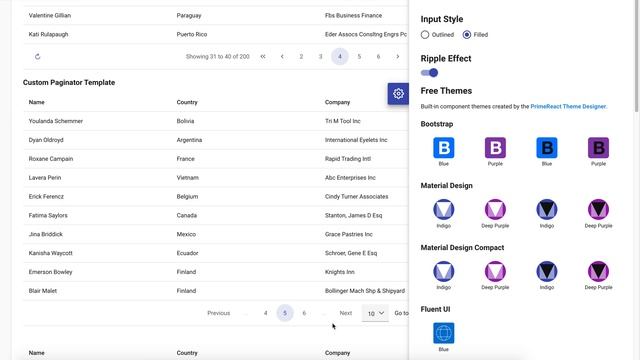Open rows per page dropdown showing 10

click(375, 313)
